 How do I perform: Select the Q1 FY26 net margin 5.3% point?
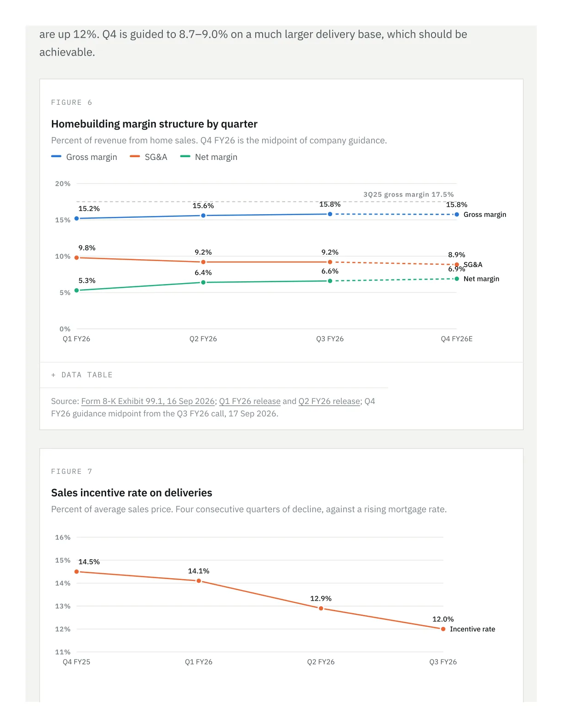pos(77,290)
